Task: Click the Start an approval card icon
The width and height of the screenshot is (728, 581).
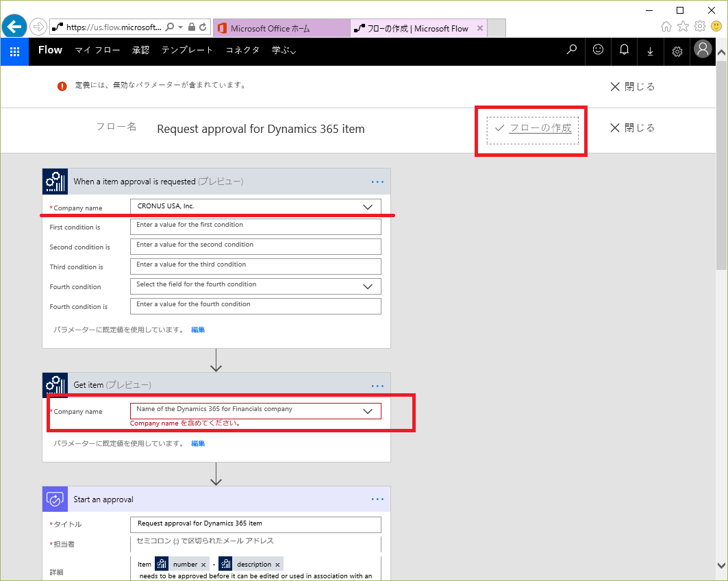Action: point(55,499)
